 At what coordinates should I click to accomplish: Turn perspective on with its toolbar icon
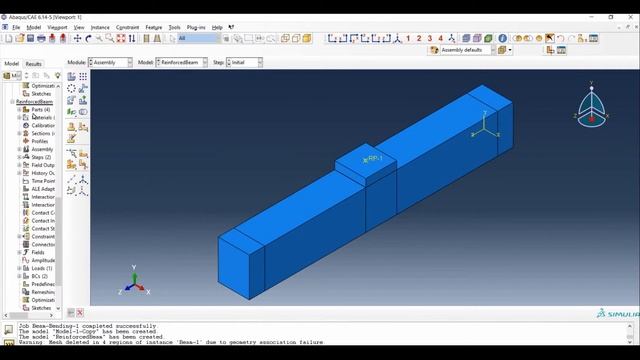pos(157,38)
